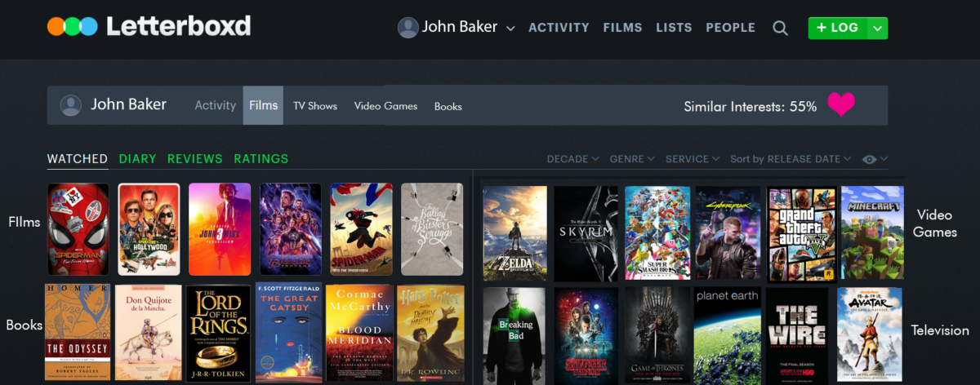Open the RATINGS sub-tab
980x385 pixels.
pyautogui.click(x=261, y=159)
